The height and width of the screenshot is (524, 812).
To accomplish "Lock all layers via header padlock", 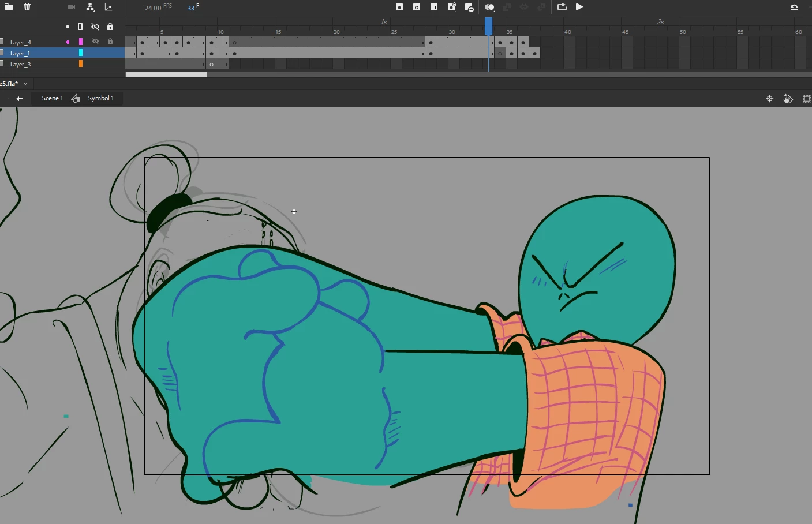I will tap(110, 27).
